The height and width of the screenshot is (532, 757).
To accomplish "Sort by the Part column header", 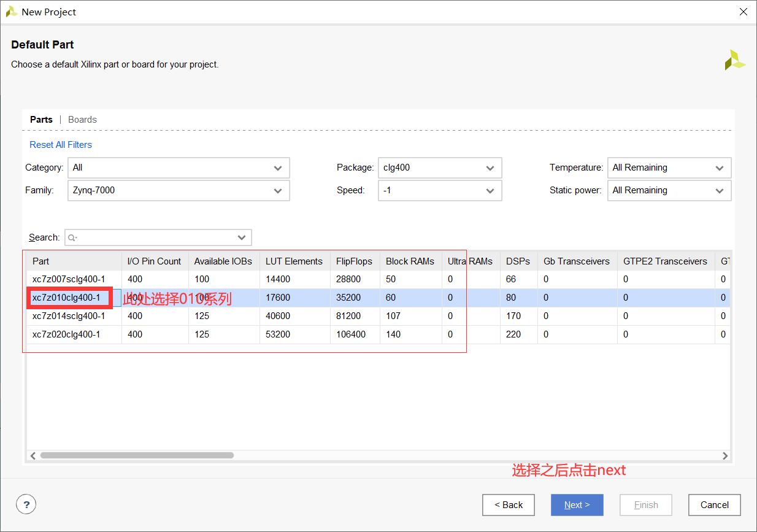I will point(74,261).
